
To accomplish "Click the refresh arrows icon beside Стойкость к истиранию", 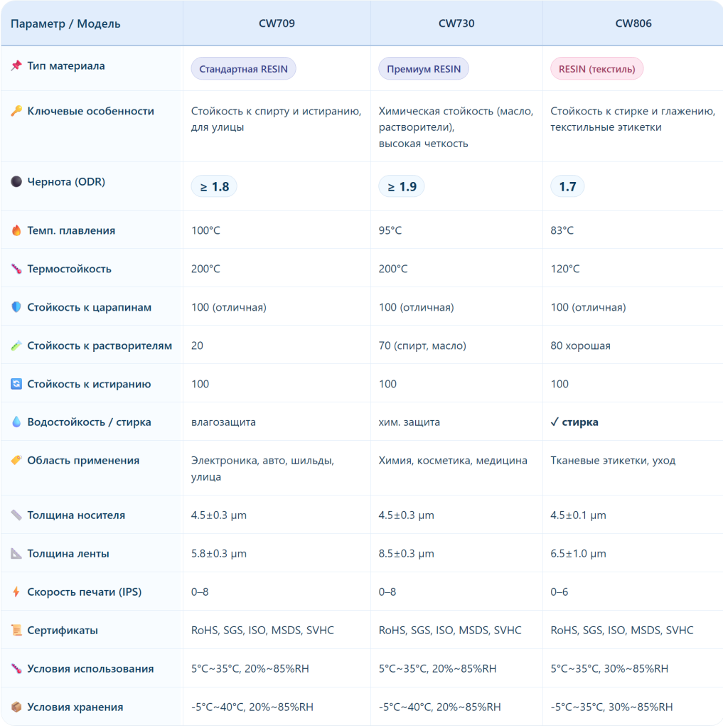I will (16, 384).
